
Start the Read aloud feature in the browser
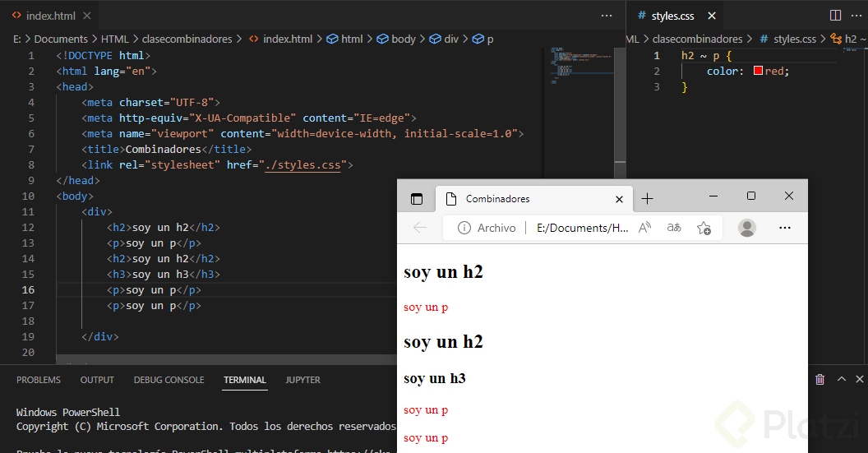[645, 228]
